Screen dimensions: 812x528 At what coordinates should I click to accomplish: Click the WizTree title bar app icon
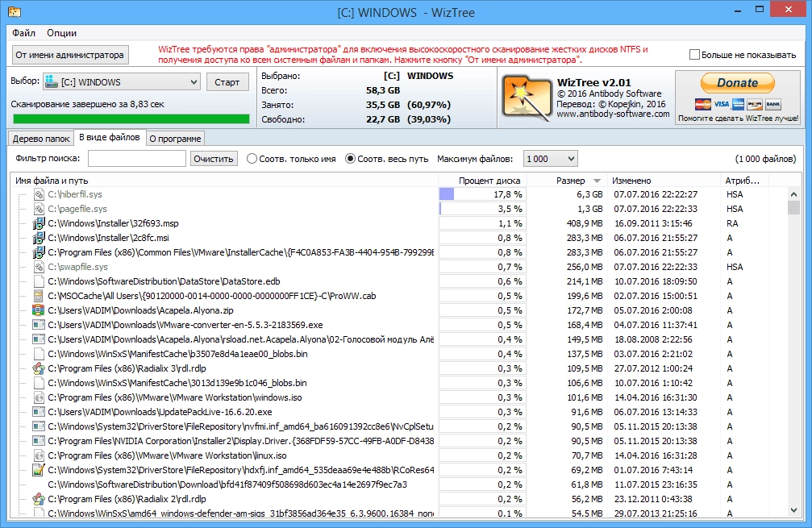(14, 10)
